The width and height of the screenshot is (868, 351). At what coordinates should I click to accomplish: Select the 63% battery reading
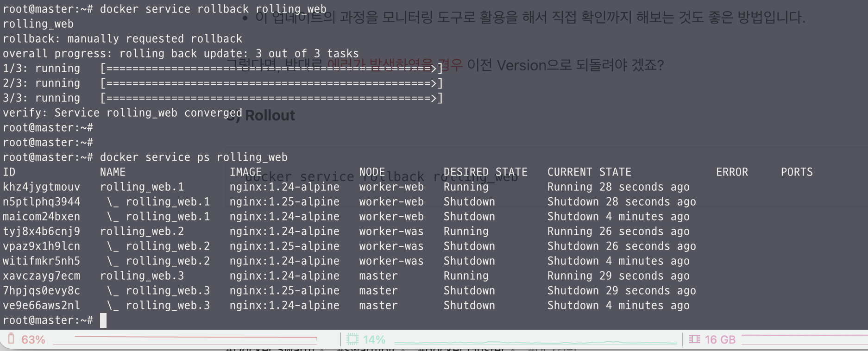point(33,339)
